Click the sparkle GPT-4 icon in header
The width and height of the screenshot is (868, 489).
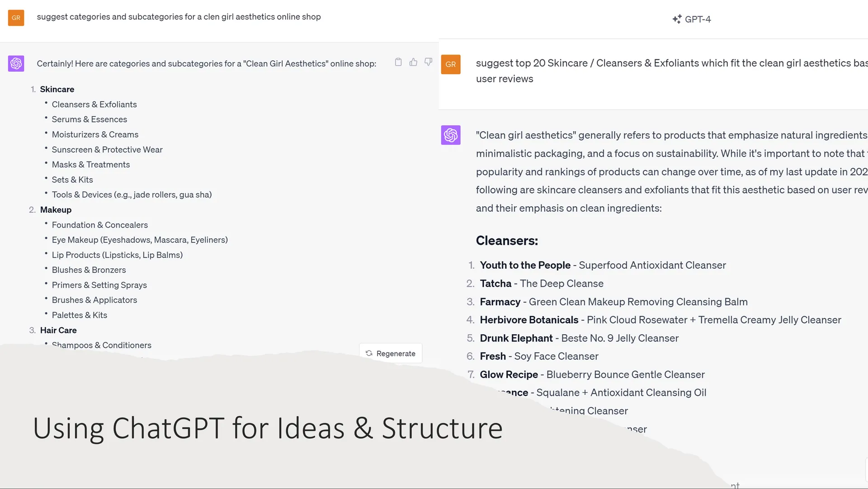tap(676, 19)
